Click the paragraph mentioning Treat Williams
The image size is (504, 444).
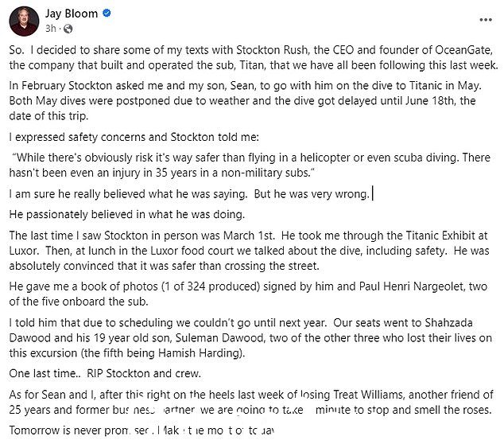tap(251, 402)
